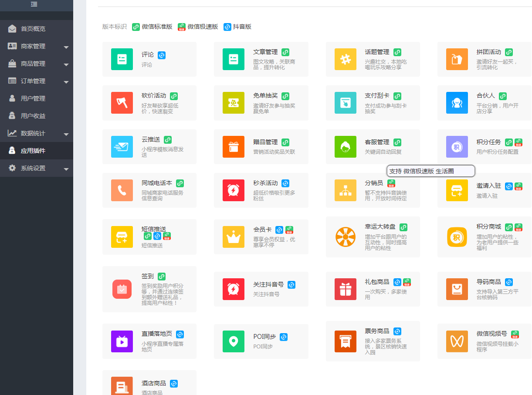532x395 pixels.
Task: Click description text 平台分销，用户开店分享
Action: [x=498, y=108]
